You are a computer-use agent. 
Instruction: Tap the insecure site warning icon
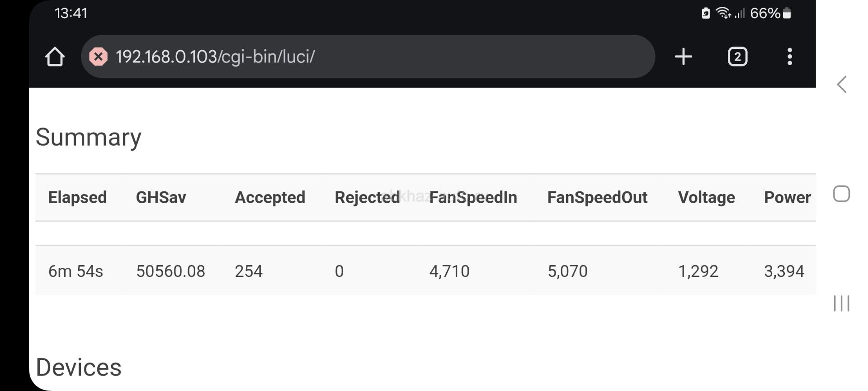coord(99,57)
